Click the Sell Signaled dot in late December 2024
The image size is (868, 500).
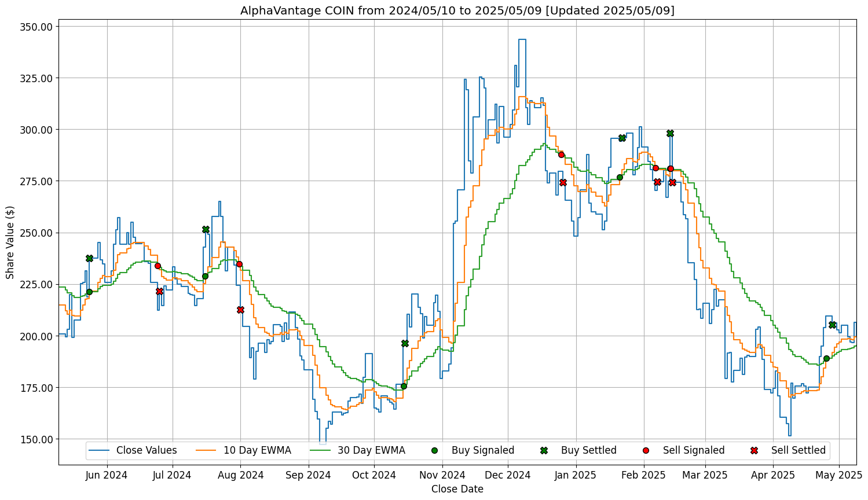tap(561, 155)
